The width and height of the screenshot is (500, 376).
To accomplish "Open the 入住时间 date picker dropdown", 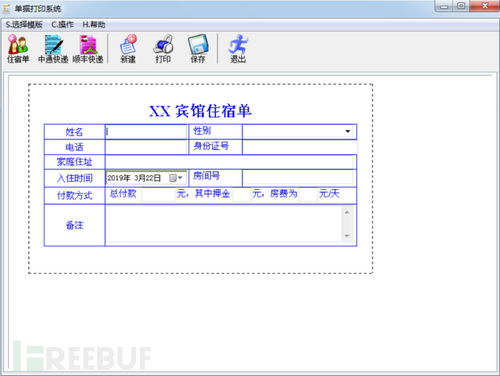I will click(x=176, y=178).
